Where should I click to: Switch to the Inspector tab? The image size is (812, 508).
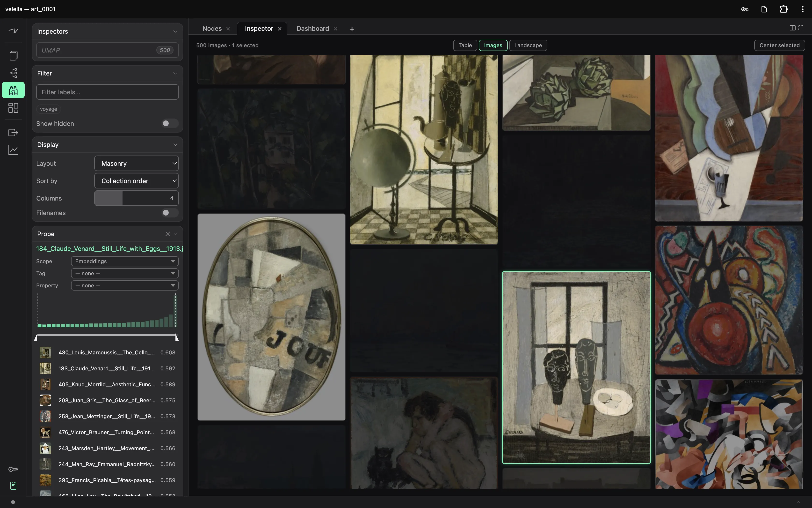click(259, 29)
